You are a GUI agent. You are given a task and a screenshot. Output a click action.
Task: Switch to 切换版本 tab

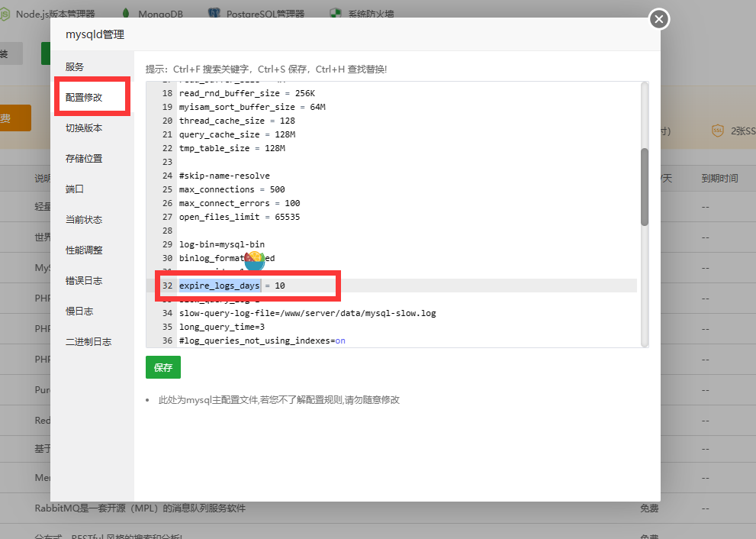click(x=84, y=127)
